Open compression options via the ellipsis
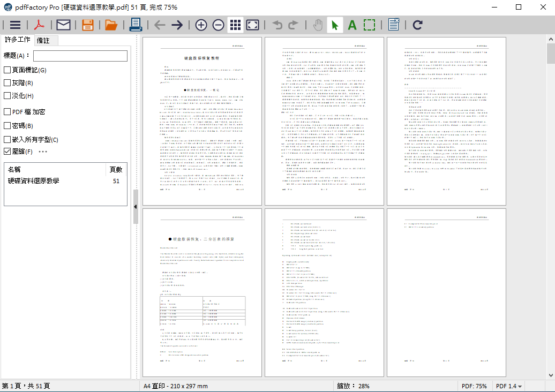This screenshot has width=555, height=392. coord(43,152)
